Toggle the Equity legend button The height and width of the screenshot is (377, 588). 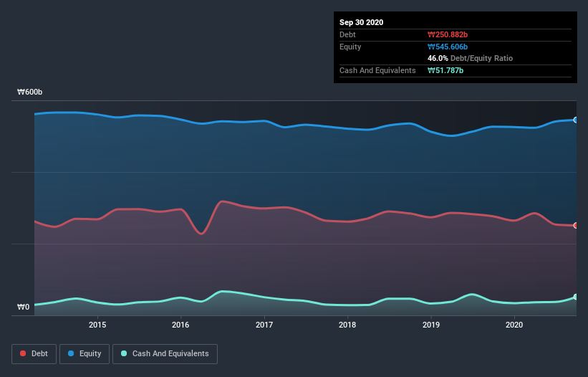coord(85,354)
